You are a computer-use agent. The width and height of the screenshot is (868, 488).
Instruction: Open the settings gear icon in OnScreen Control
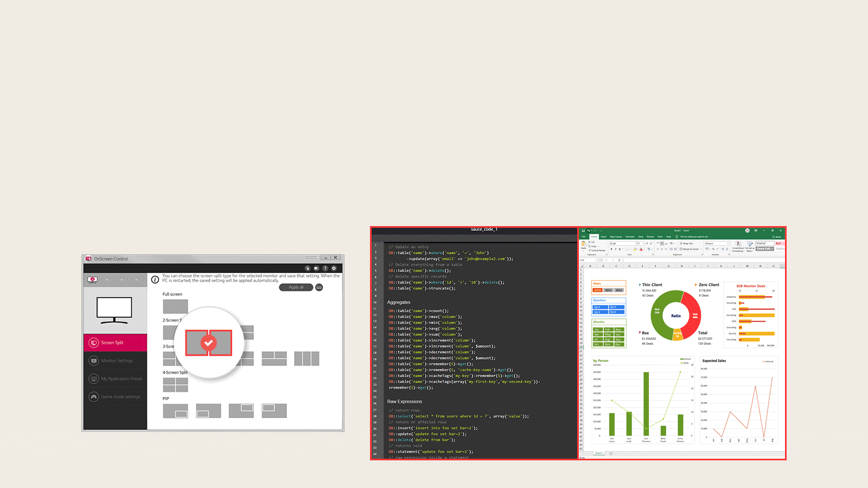pyautogui.click(x=334, y=268)
